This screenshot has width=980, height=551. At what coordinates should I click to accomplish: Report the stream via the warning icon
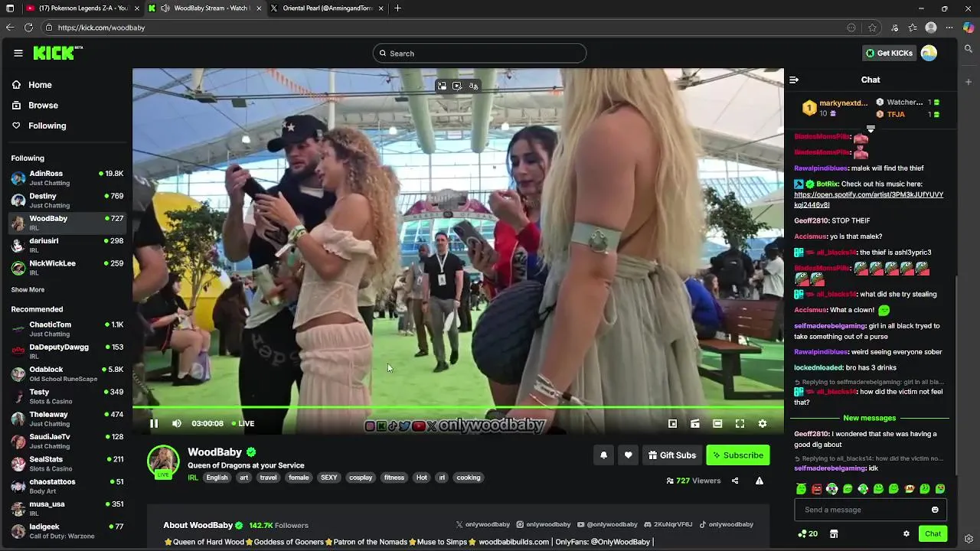(x=759, y=481)
